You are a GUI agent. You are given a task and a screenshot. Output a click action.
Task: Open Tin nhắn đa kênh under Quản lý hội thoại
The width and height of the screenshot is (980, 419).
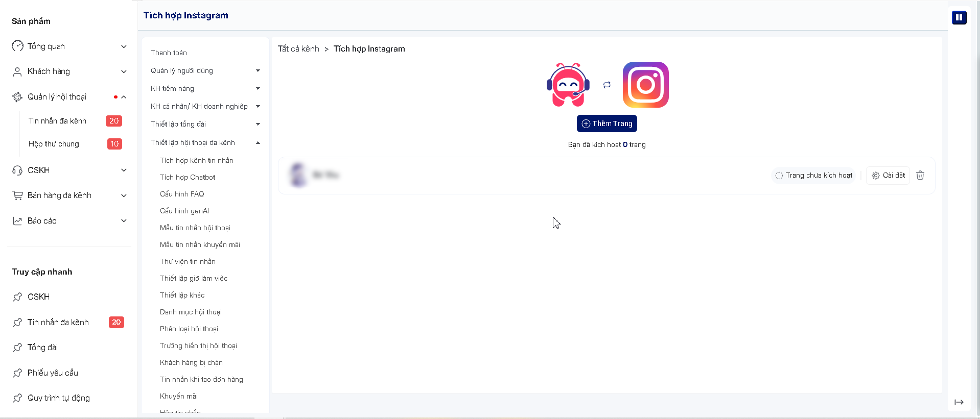[x=57, y=121]
